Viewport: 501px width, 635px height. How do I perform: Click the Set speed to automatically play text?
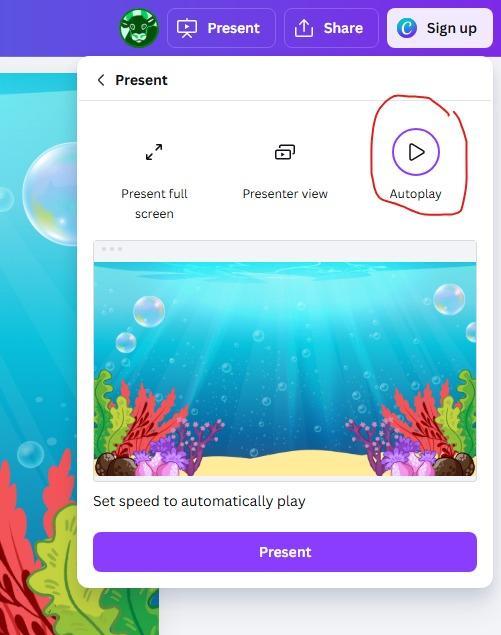[x=199, y=501]
